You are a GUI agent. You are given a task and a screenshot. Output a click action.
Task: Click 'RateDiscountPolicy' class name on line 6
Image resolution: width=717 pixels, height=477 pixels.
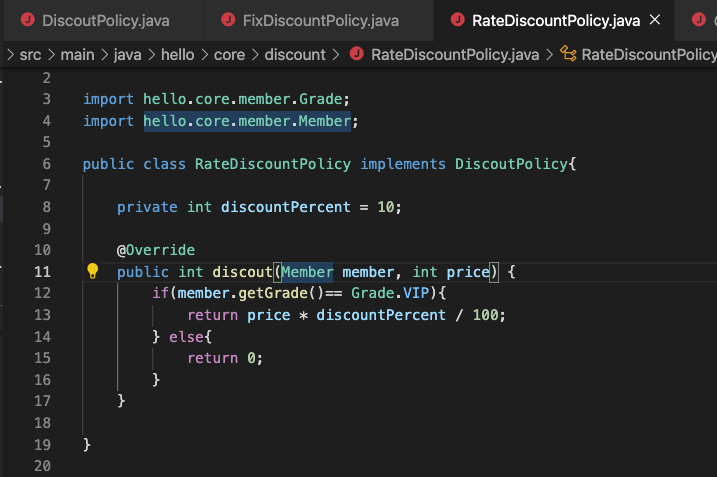[x=273, y=164]
